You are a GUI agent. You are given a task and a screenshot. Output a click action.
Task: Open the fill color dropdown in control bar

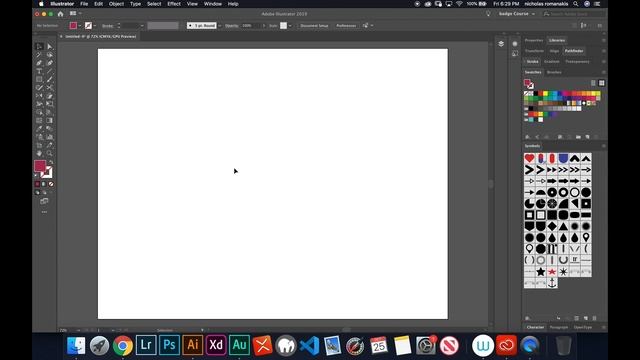(x=80, y=26)
